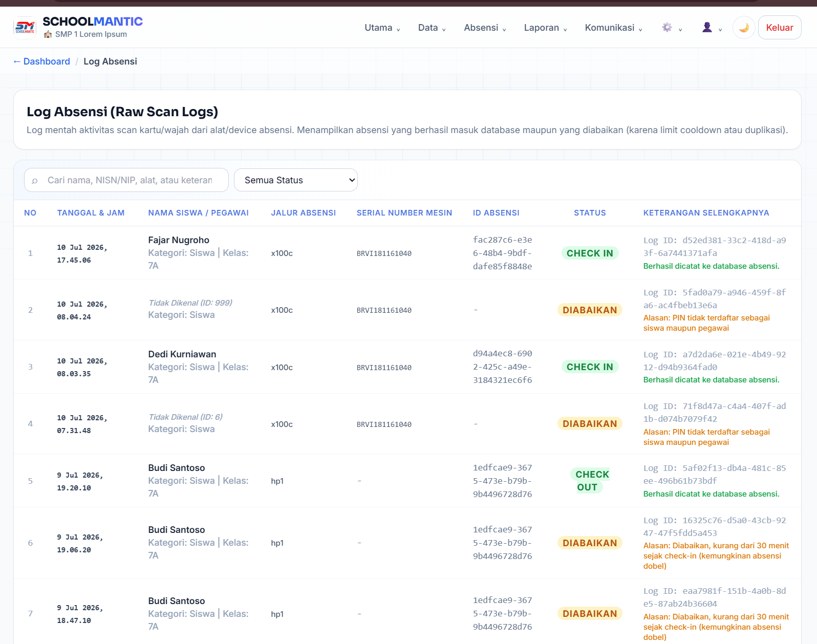Screen dimensions: 817x644
Task: Click the TANGGAL & JAM column header
Action: click(x=91, y=213)
